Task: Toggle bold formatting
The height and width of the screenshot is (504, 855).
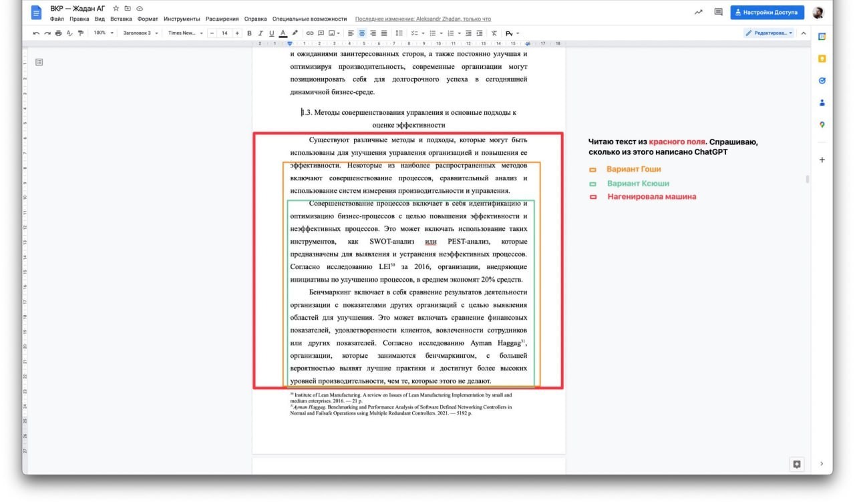Action: [x=250, y=33]
